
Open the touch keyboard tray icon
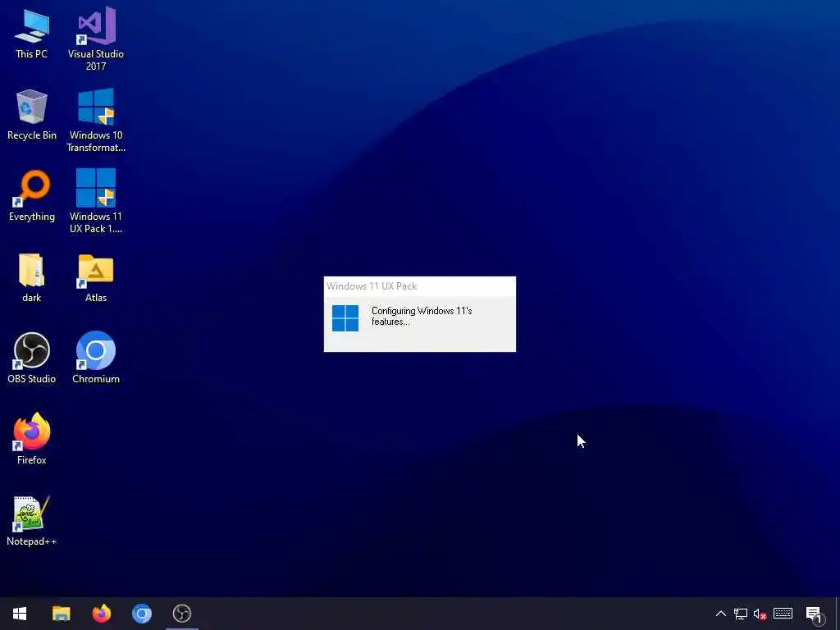[783, 614]
